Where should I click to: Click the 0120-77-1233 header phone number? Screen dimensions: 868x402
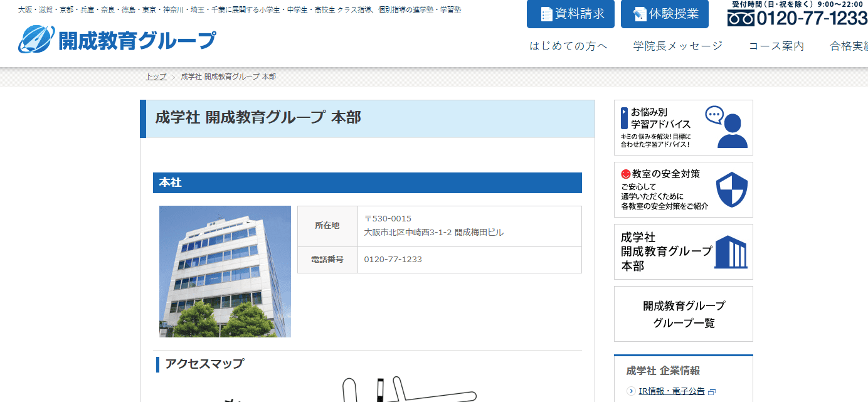tap(812, 19)
